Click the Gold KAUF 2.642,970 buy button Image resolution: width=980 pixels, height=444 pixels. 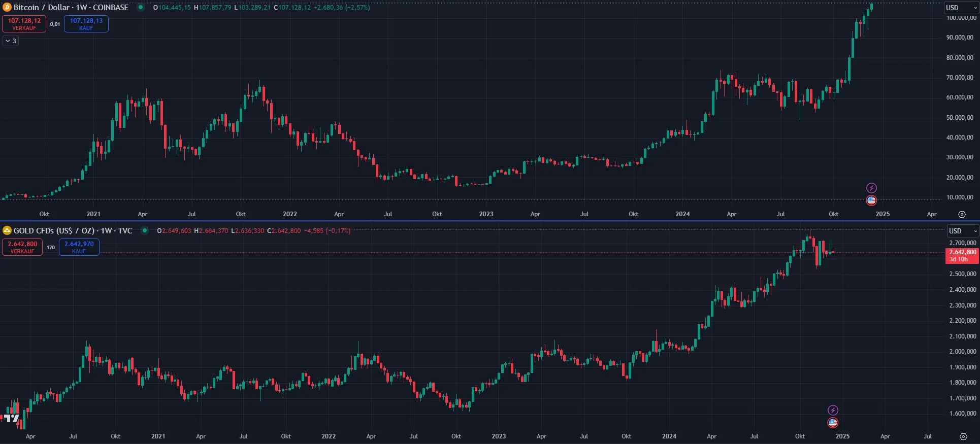pos(79,247)
